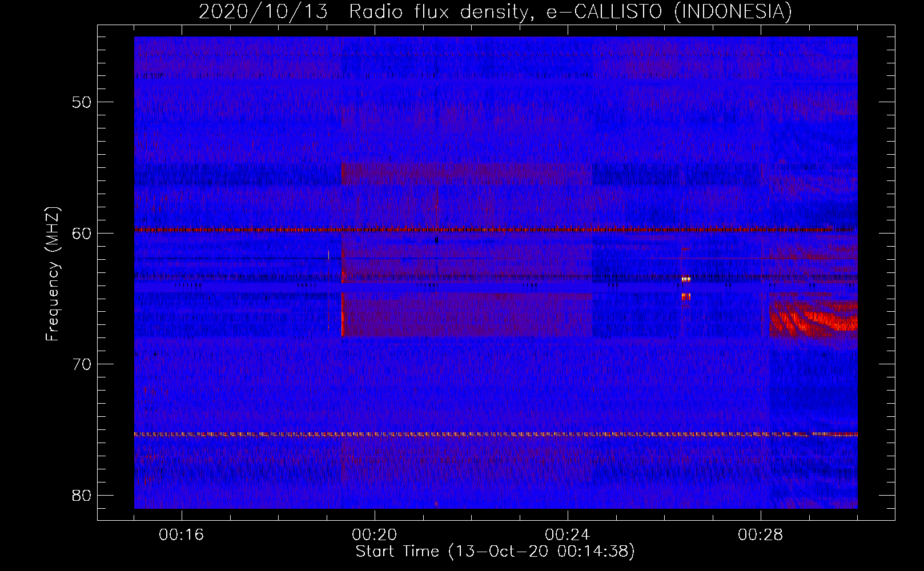Viewport: 924px width, 571px height.
Task: Click the 'Start Time (13-Oct-20 00:14:38)' label
Action: (495, 552)
